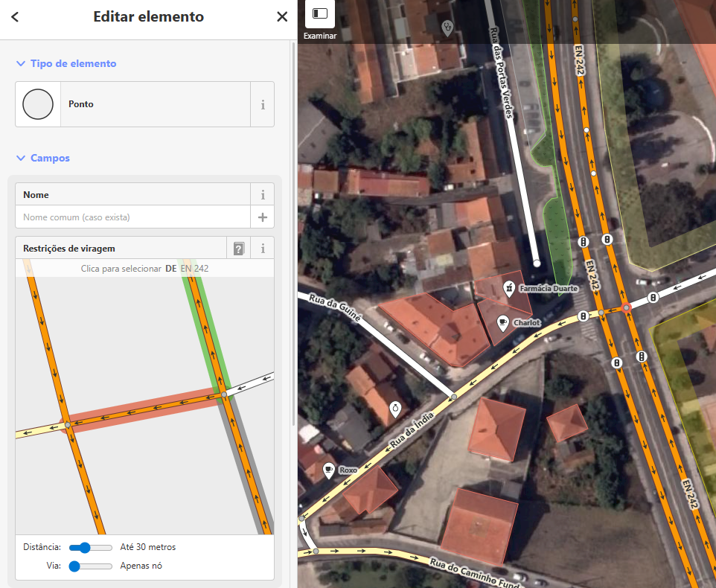This screenshot has width=716, height=588.
Task: Open info for Restrições de viragem field
Action: [263, 249]
